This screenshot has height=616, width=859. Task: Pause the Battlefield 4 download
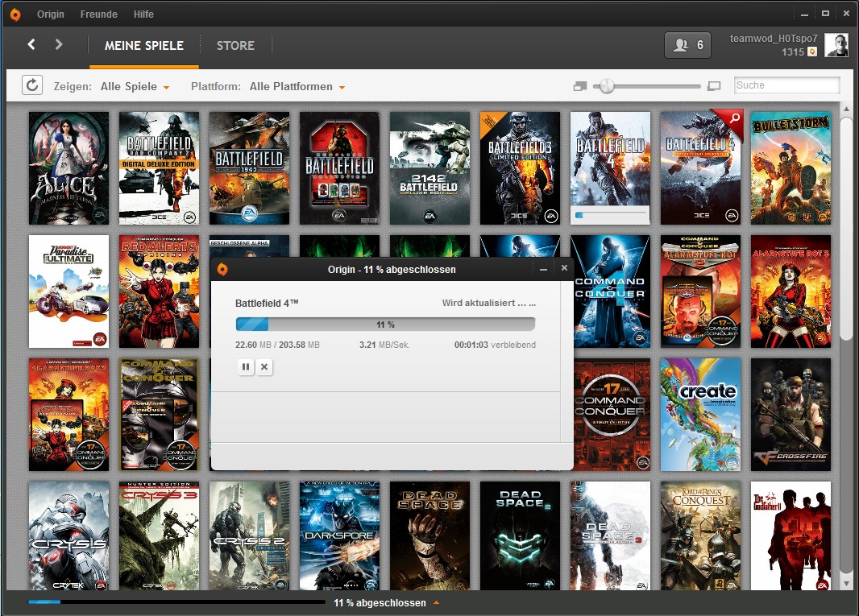click(x=246, y=366)
